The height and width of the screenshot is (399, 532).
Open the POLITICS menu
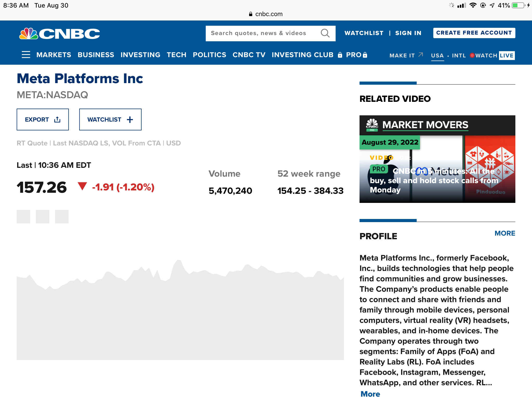click(210, 55)
